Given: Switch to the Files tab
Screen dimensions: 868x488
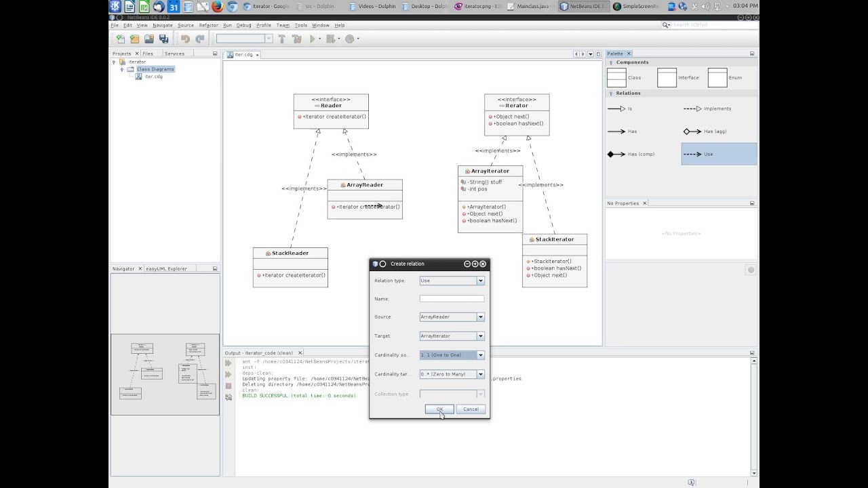Looking at the screenshot, I should click(148, 54).
